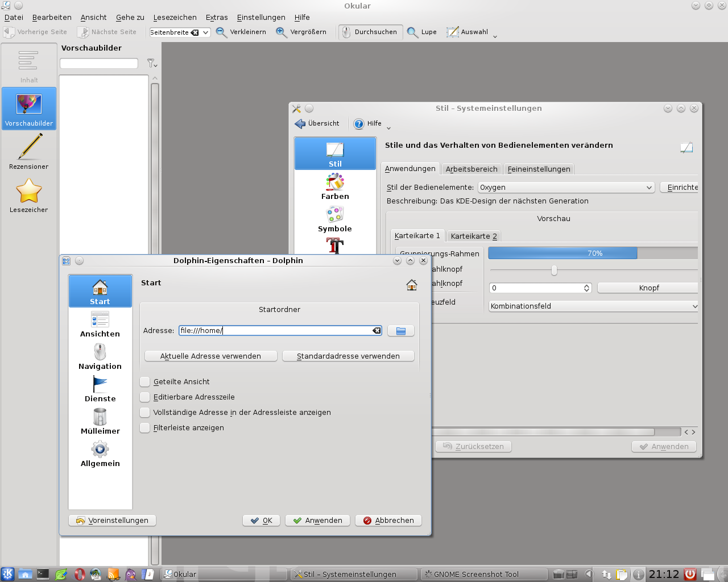The width and height of the screenshot is (728, 582).
Task: Click the Einrichten button next to Oxygen
Action: (680, 188)
